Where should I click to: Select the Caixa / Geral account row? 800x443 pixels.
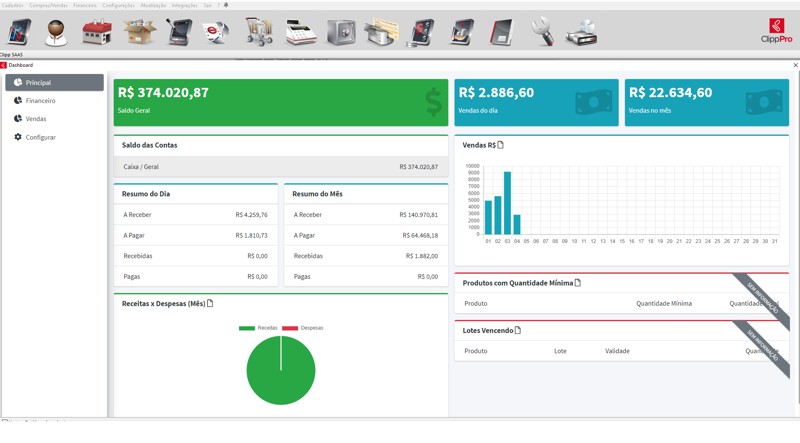tap(281, 166)
